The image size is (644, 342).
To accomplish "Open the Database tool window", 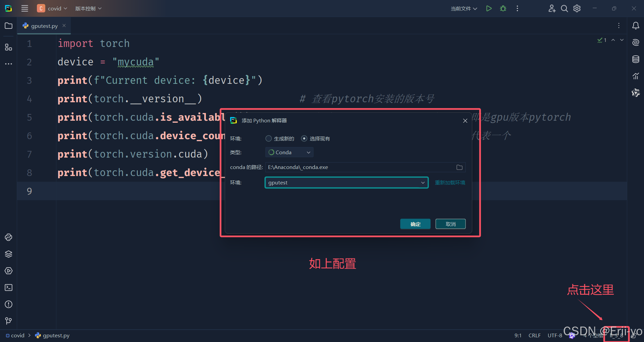I will pos(636,59).
